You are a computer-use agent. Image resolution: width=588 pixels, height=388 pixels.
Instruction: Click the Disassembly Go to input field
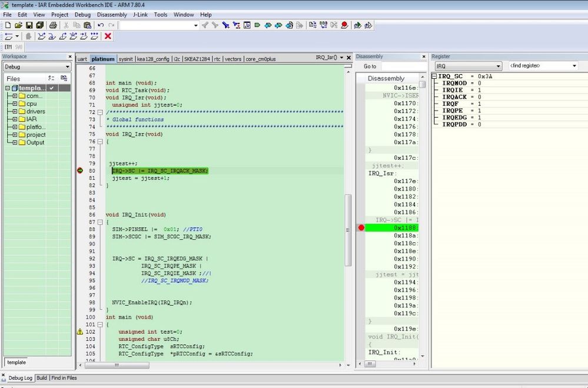tap(404, 66)
